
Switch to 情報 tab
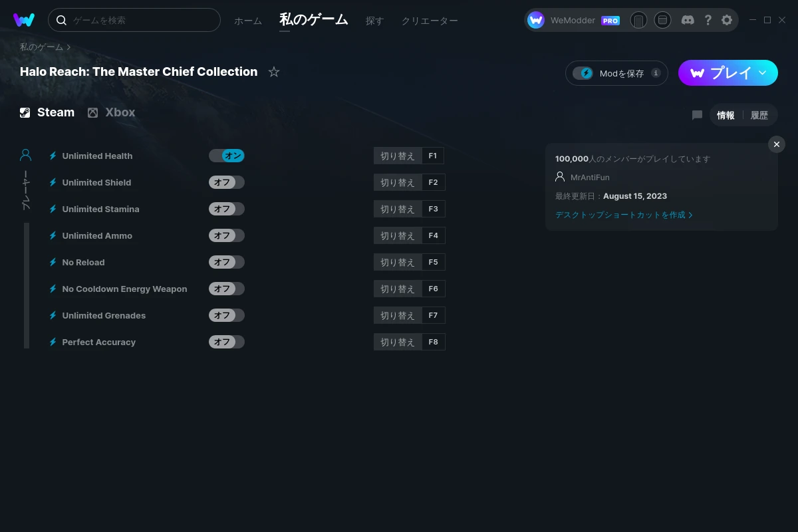point(726,115)
